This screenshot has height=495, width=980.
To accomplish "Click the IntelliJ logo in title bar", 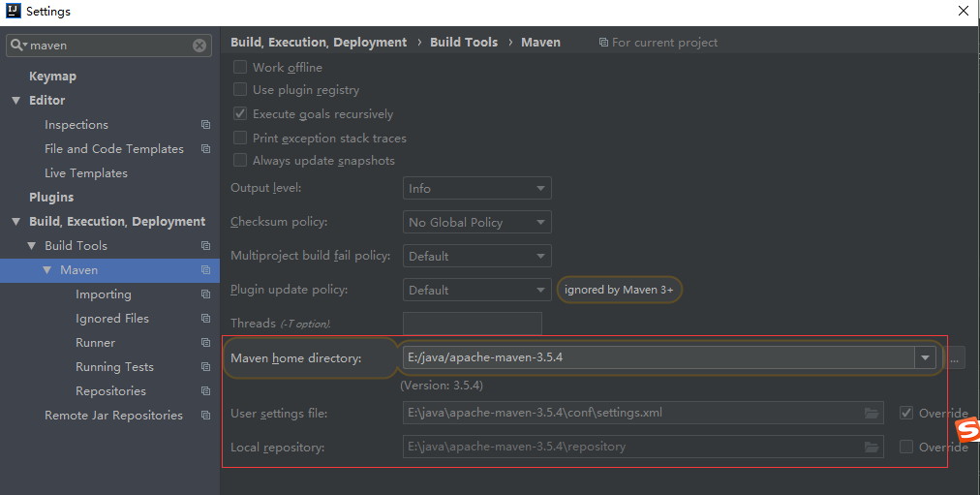I will click(14, 11).
